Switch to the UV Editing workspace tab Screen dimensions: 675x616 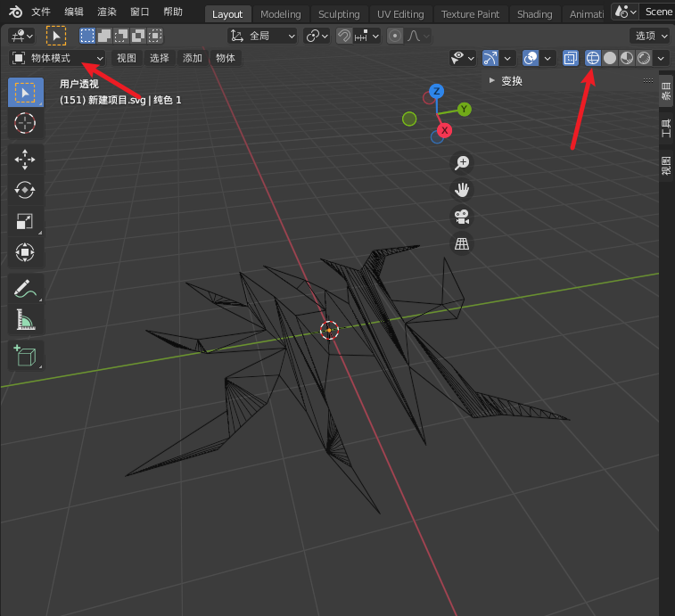tap(400, 14)
